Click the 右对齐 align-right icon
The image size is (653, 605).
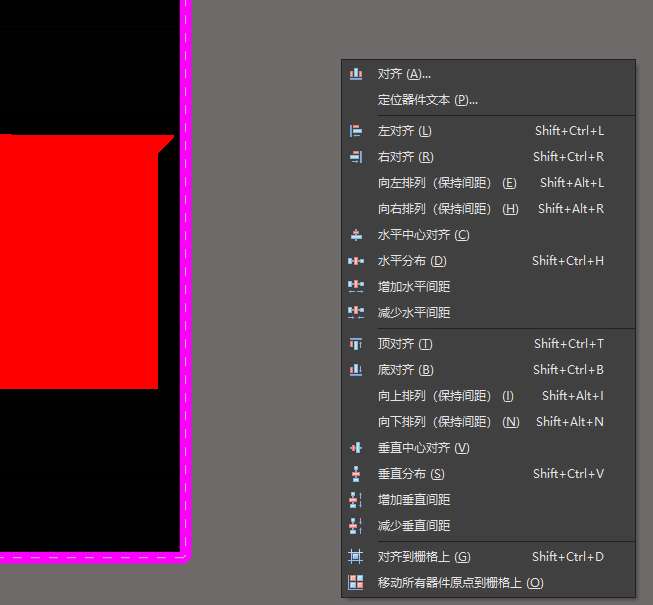pyautogui.click(x=356, y=157)
